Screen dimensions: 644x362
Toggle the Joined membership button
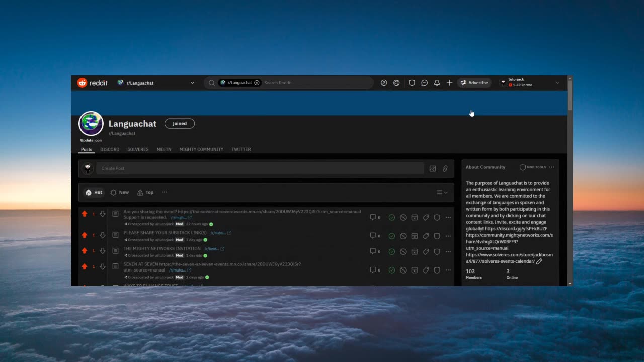[x=180, y=123]
